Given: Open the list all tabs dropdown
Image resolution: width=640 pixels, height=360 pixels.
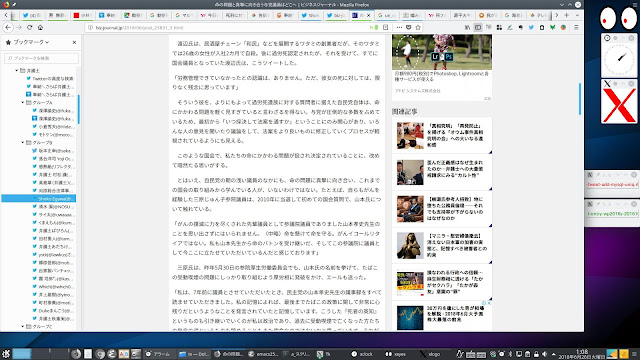Looking at the screenshot, I should [577, 15].
